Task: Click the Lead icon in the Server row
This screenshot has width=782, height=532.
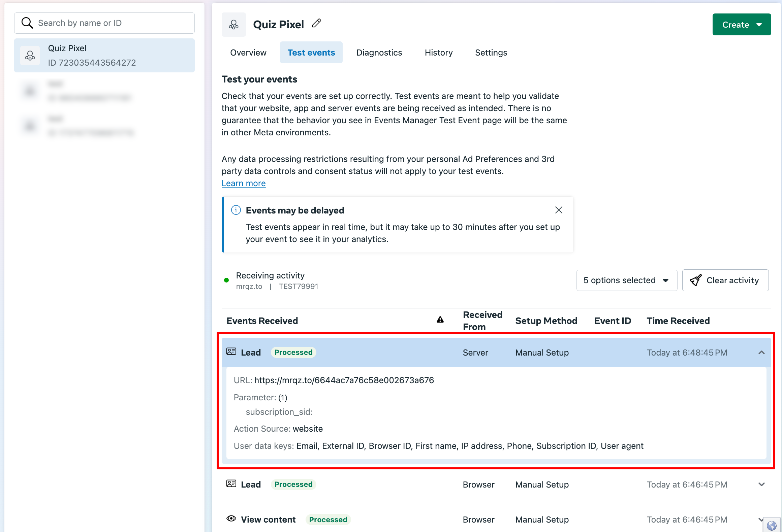Action: [x=231, y=352]
